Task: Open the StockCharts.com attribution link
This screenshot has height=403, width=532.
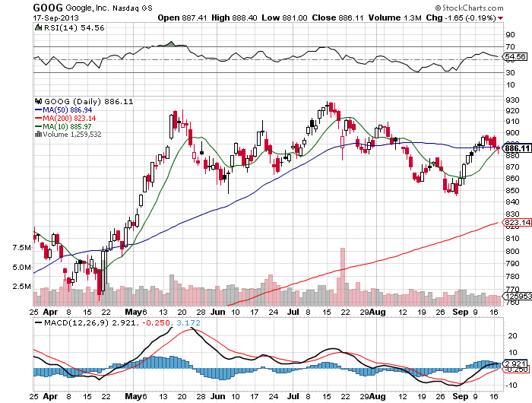Action: click(469, 8)
